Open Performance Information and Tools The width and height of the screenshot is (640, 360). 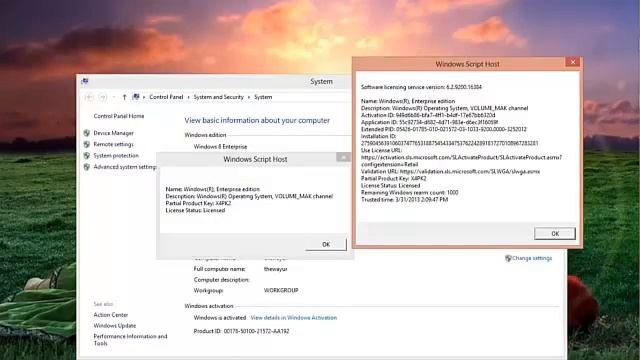point(130,340)
